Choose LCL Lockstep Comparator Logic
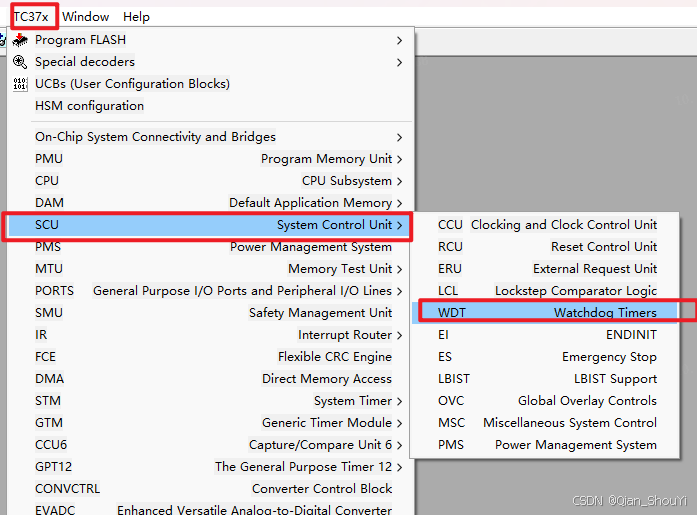The height and width of the screenshot is (515, 697). point(545,291)
